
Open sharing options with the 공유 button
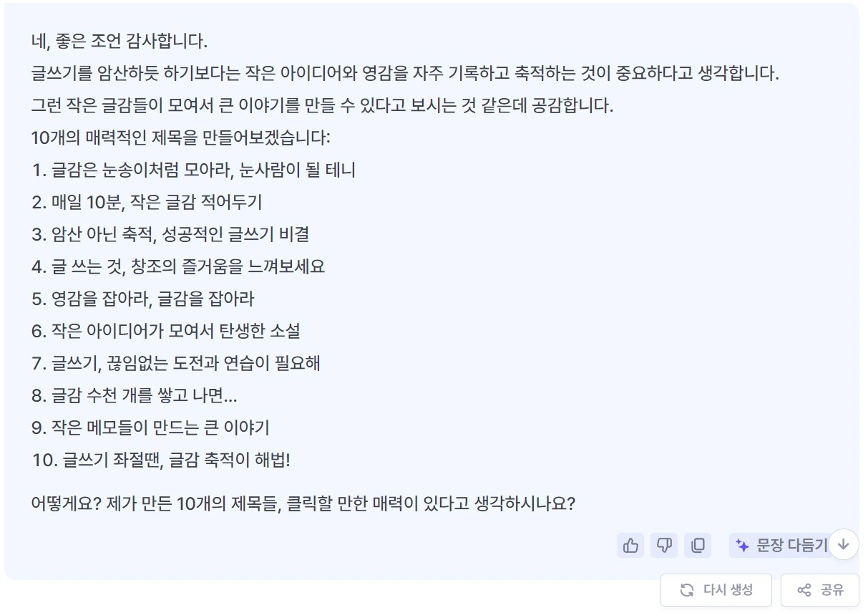(x=819, y=590)
